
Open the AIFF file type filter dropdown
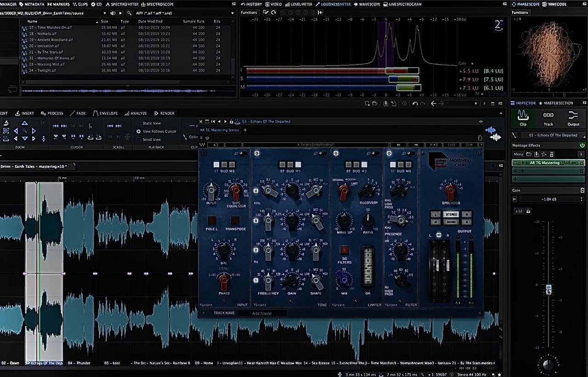184,13
